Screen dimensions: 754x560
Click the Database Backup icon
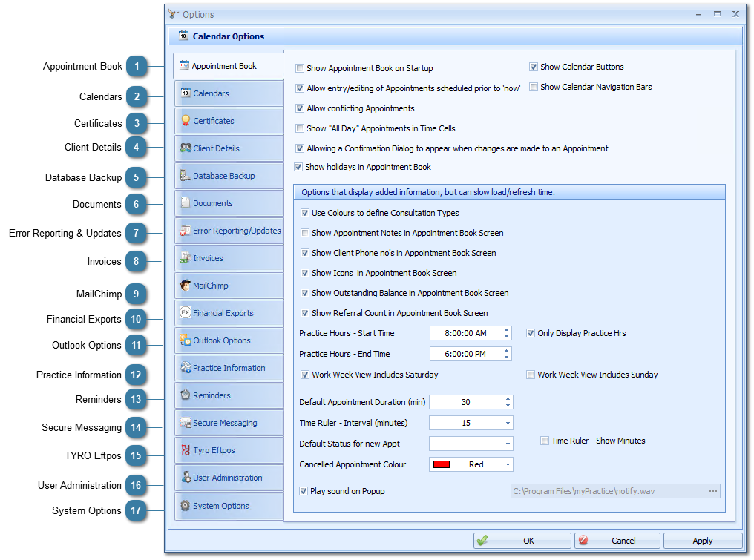(185, 176)
